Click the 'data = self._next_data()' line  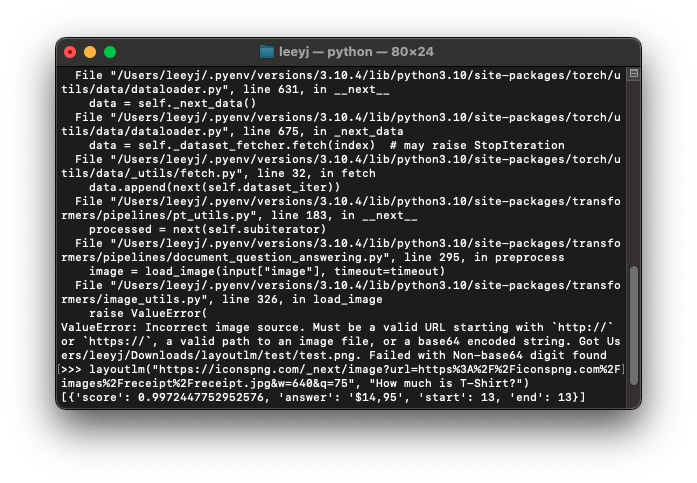pyautogui.click(x=173, y=103)
